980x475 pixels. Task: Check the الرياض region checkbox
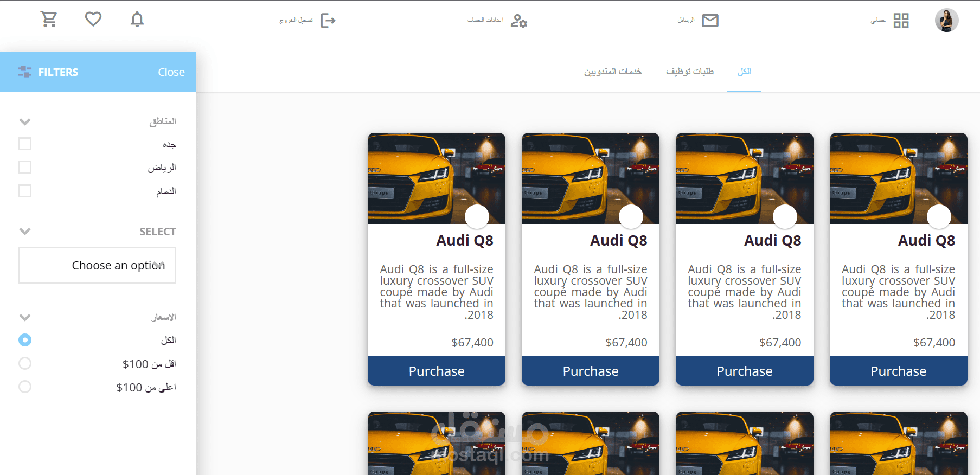(25, 167)
